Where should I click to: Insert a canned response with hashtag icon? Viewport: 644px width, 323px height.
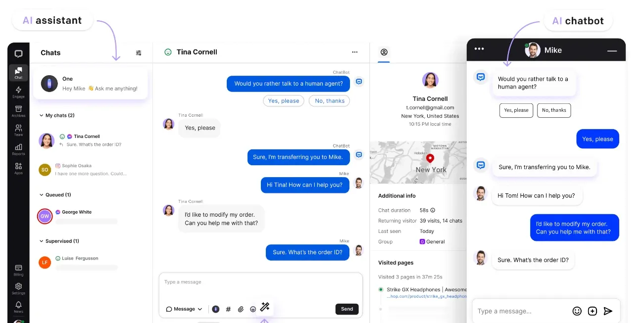pyautogui.click(x=228, y=309)
